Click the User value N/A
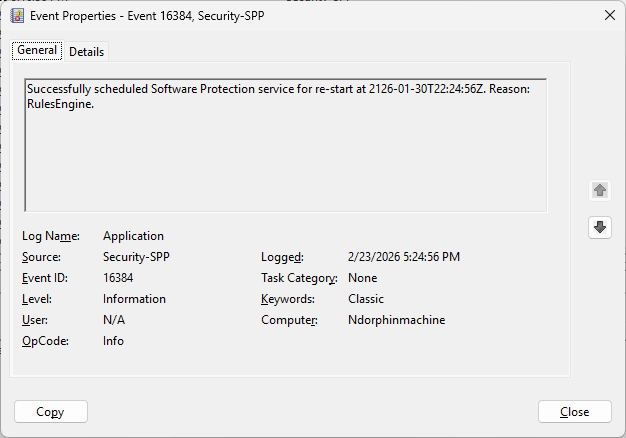 [x=114, y=320]
